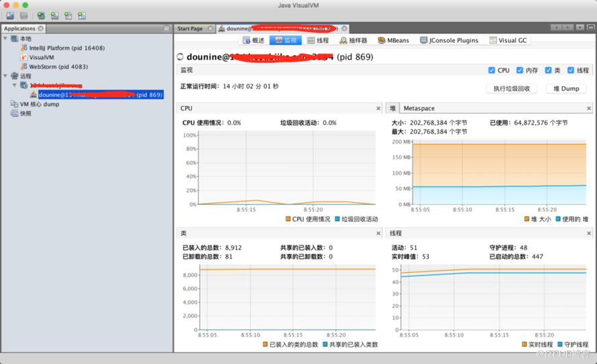Click the CPU 使用情况 legend swatch
Screen dimensions: 597x364
point(288,219)
